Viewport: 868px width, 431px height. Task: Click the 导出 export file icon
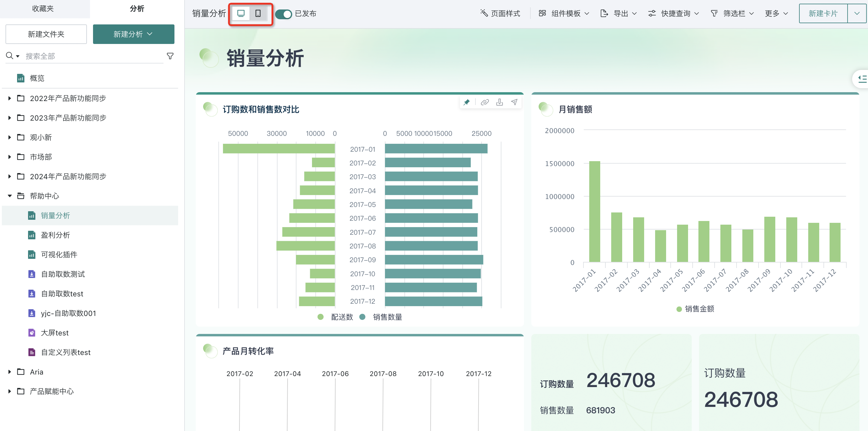(604, 13)
